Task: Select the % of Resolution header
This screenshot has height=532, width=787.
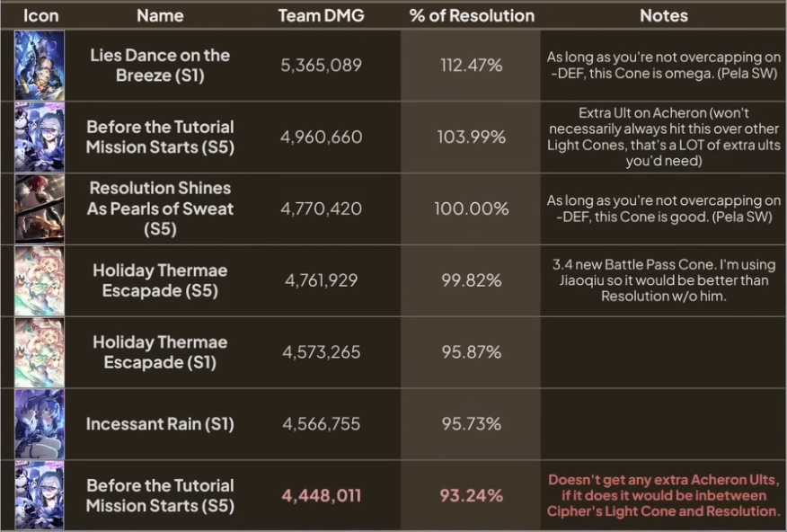Action: 472,15
